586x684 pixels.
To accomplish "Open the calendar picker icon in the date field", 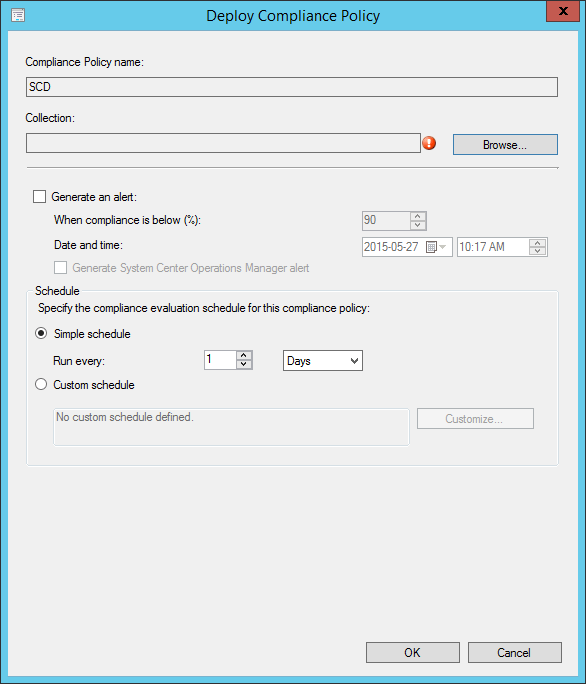I will (x=431, y=247).
